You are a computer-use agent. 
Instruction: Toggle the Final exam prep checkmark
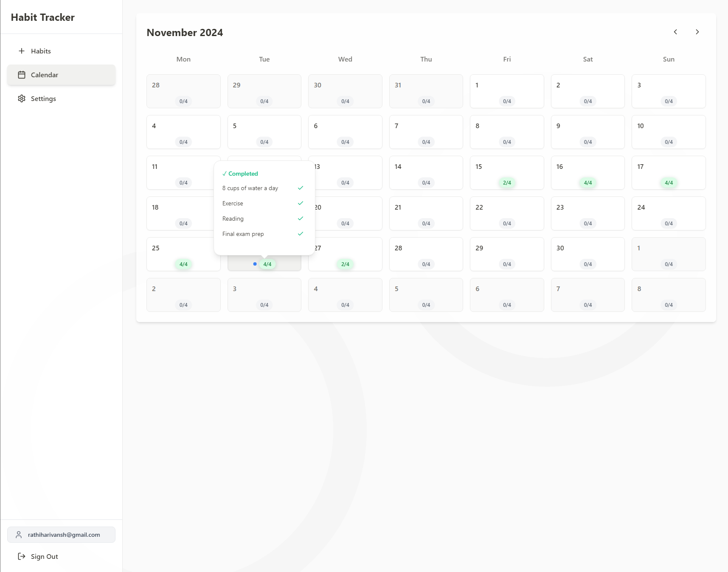[301, 234]
